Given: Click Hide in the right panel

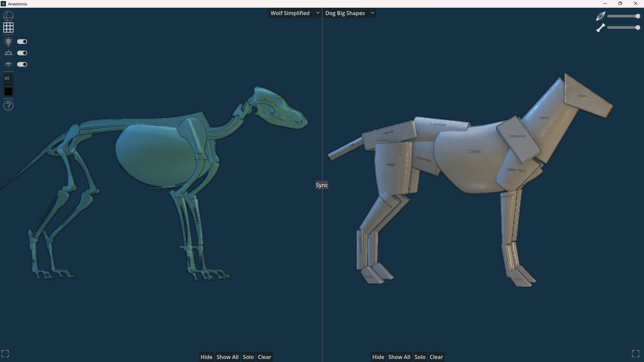Looking at the screenshot, I should coord(378,357).
